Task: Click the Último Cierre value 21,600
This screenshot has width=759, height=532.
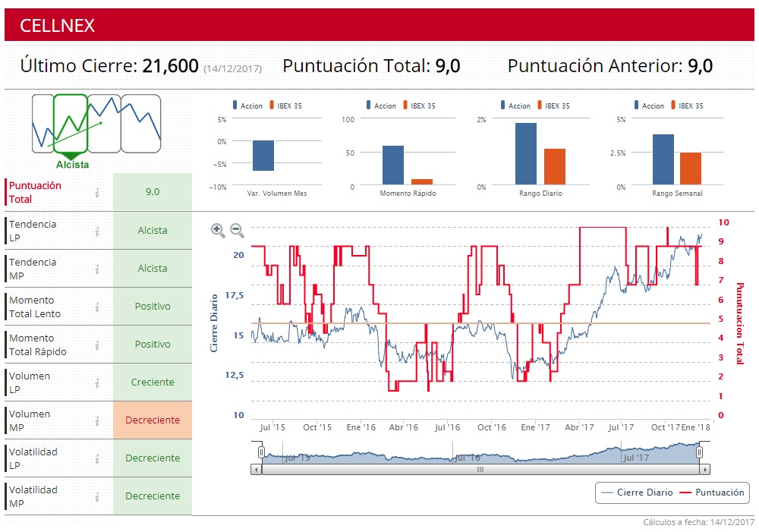Action: [170, 66]
